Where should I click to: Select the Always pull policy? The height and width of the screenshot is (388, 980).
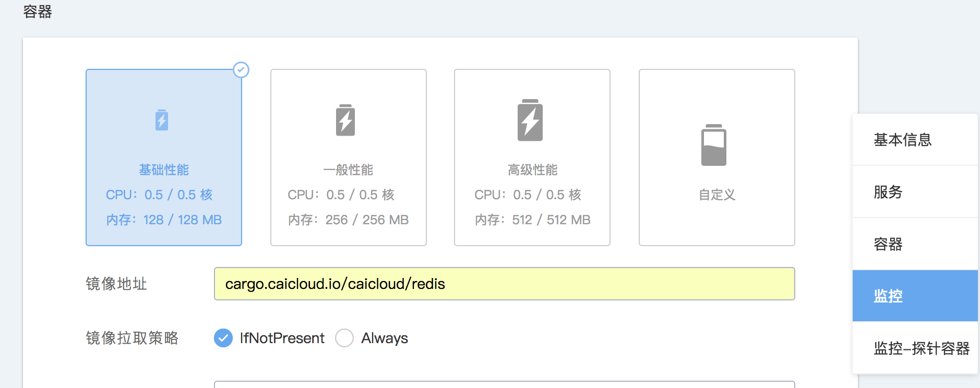pyautogui.click(x=344, y=338)
